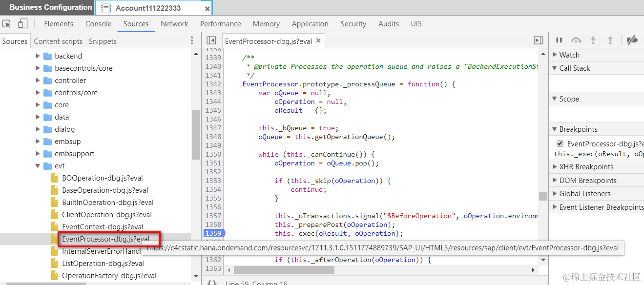Click the backend folder icon
The width and height of the screenshot is (644, 285).
pyautogui.click(x=47, y=56)
